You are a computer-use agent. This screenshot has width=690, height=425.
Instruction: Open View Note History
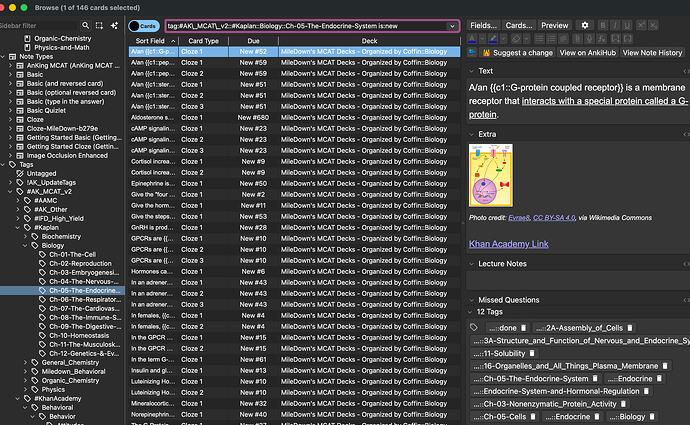pyautogui.click(x=652, y=52)
